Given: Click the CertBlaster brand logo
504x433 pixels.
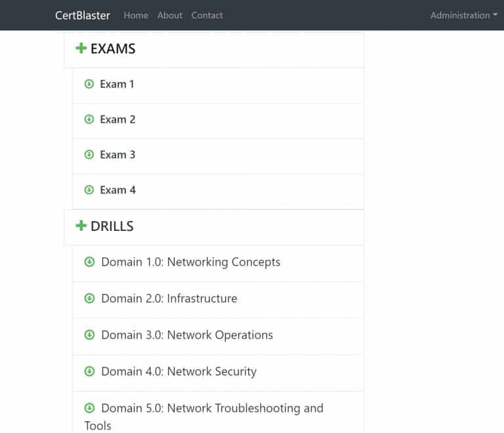Looking at the screenshot, I should tap(83, 15).
